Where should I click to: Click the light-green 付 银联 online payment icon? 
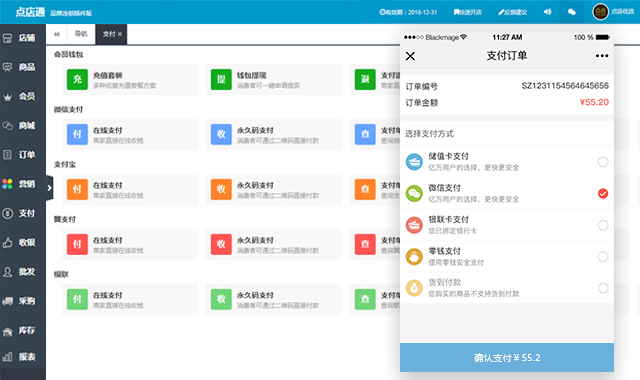click(77, 299)
